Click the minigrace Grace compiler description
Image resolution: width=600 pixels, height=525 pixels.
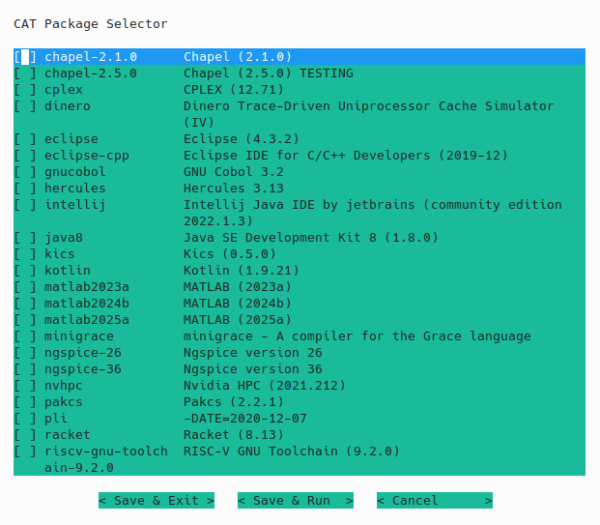pos(357,336)
